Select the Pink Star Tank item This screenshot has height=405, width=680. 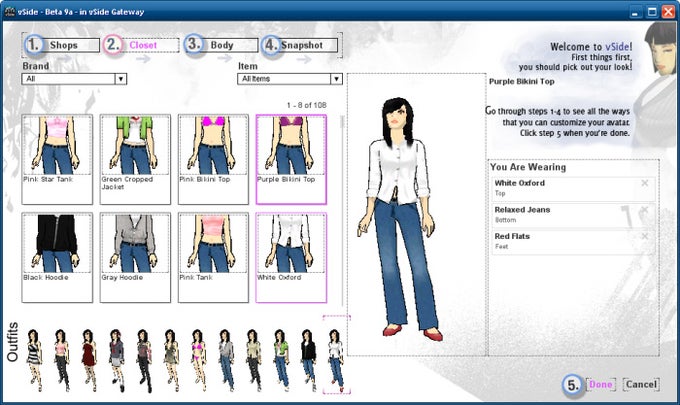point(57,160)
